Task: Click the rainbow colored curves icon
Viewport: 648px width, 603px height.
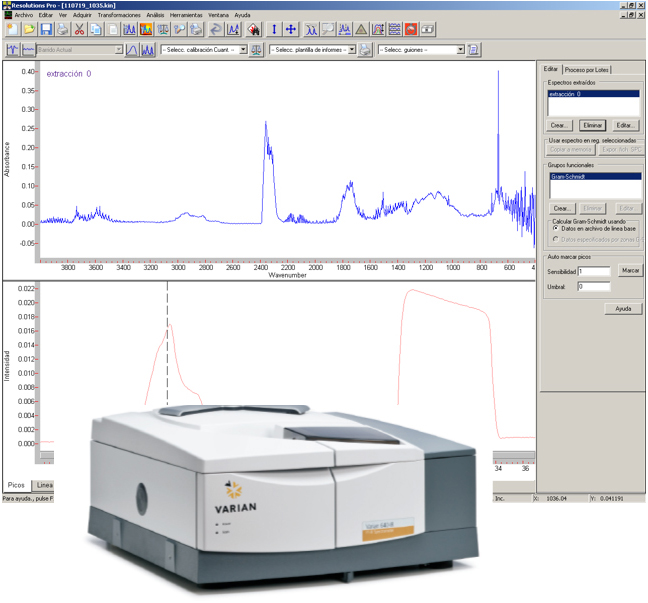Action: click(x=378, y=29)
